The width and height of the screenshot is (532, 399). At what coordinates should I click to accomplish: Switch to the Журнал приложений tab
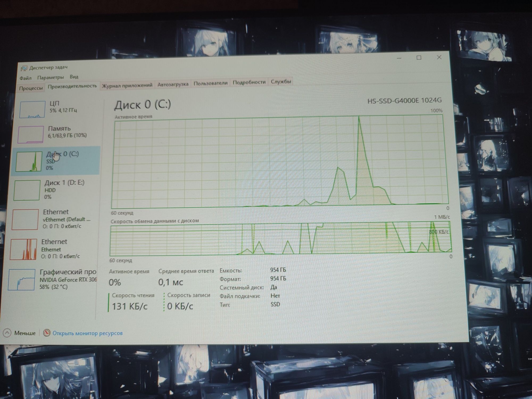[127, 85]
